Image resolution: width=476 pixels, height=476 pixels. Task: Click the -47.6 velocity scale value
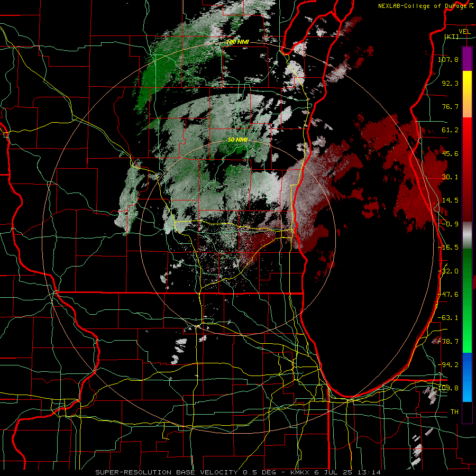click(x=448, y=295)
